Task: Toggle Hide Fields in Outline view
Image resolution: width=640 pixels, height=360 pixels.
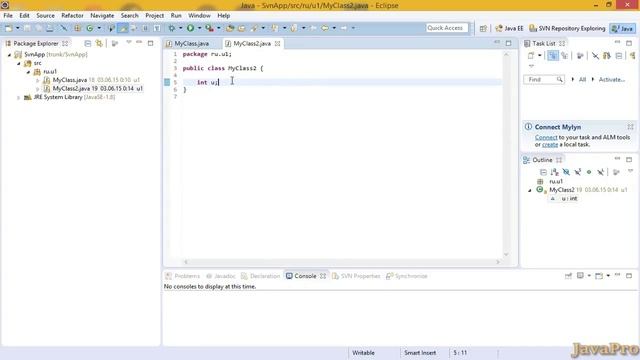Action: [566, 172]
